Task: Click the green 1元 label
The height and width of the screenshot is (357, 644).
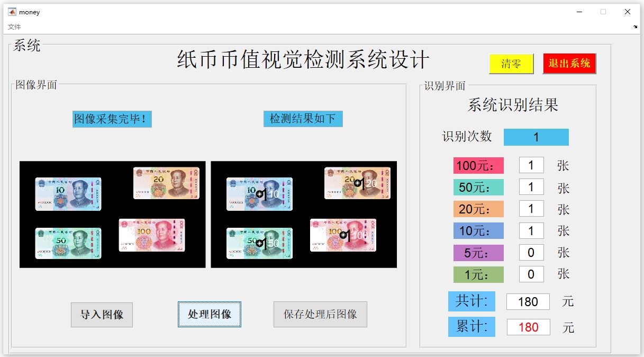Action: [478, 274]
